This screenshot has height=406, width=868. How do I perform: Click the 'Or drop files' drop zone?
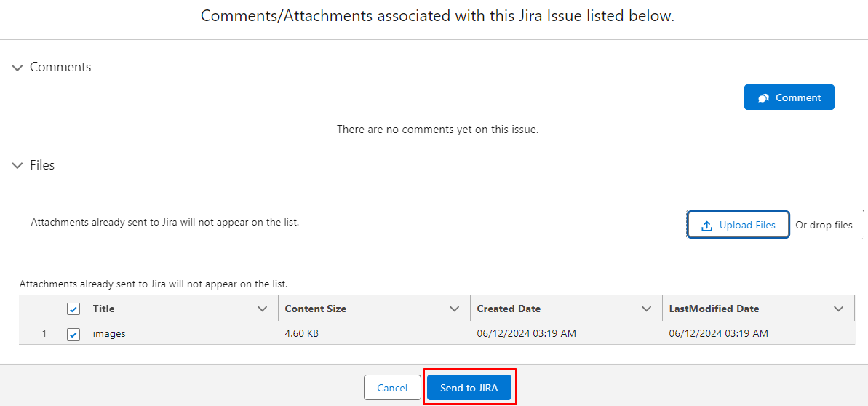click(x=824, y=226)
